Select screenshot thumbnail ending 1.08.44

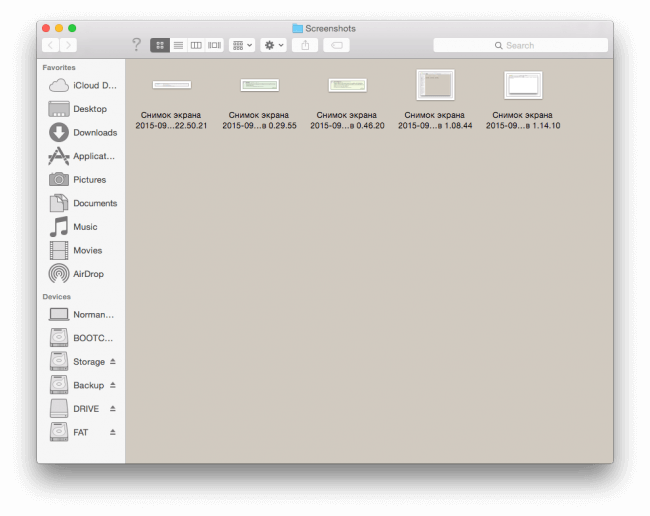pyautogui.click(x=436, y=85)
